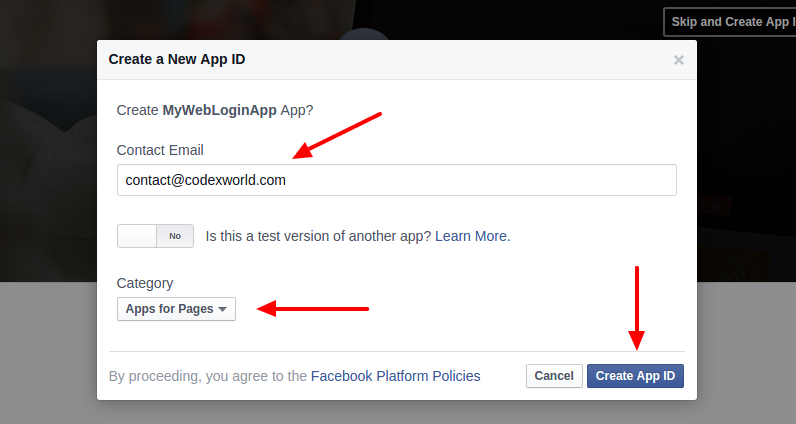Click the red arrow pointing at Create App ID

637,308
